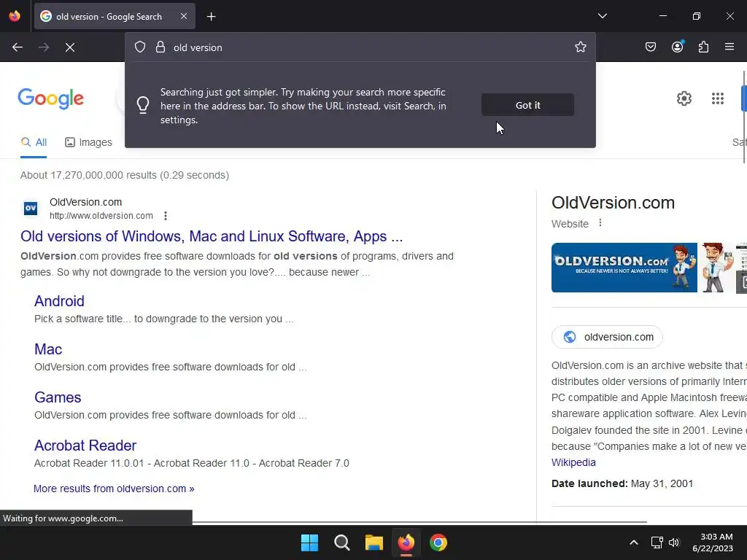The width and height of the screenshot is (747, 560).
Task: Click the Date launched label
Action: coord(589,484)
